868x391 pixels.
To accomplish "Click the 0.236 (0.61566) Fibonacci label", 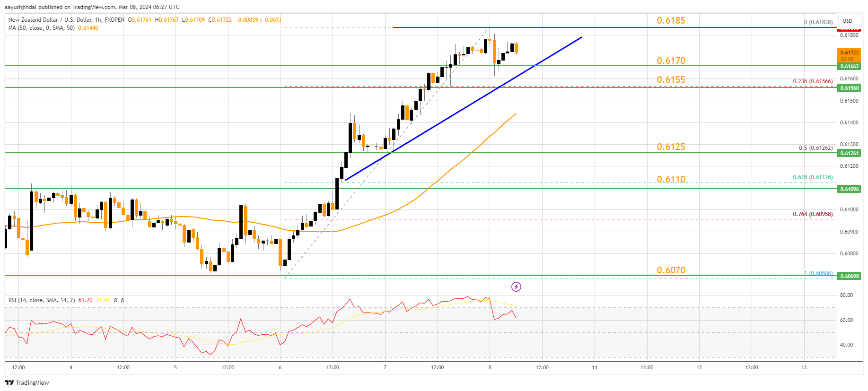I will pyautogui.click(x=813, y=81).
